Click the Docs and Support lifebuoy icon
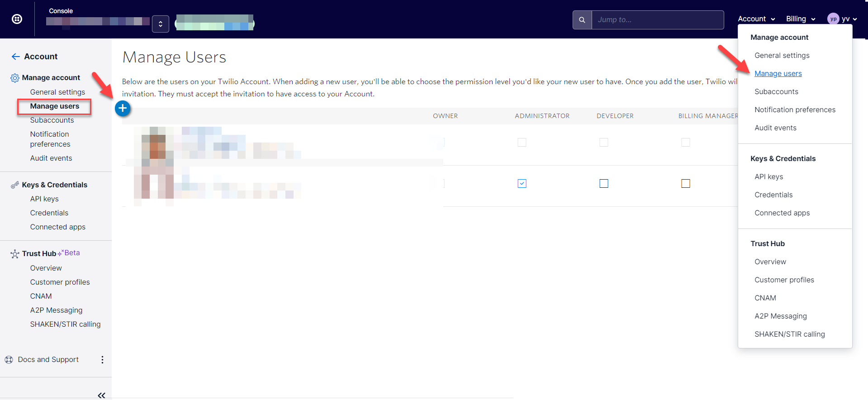This screenshot has height=400, width=868. point(9,360)
